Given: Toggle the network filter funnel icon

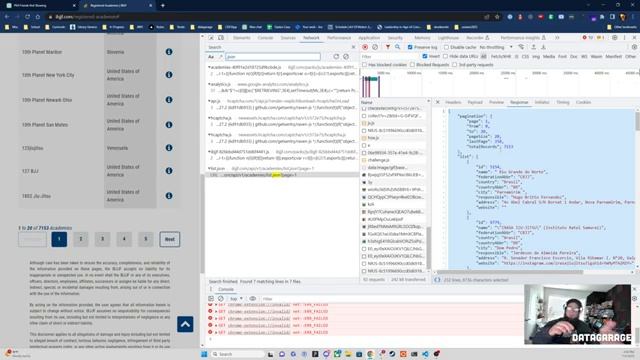Looking at the screenshot, I should tap(388, 47).
